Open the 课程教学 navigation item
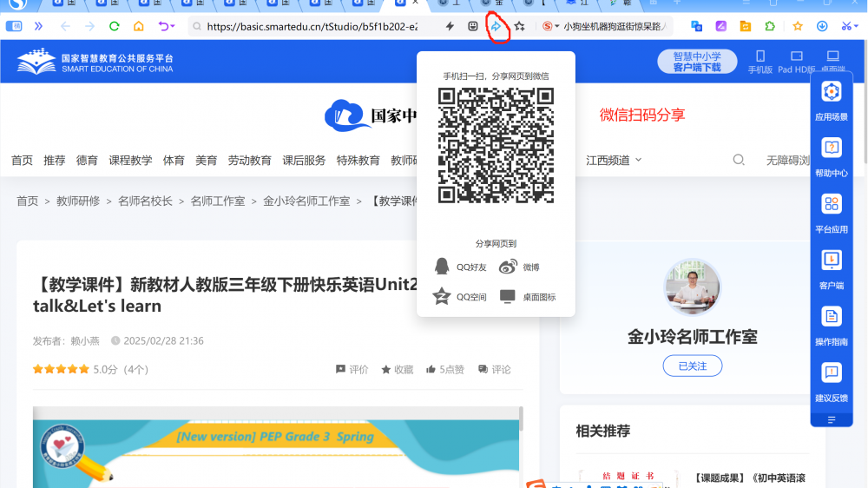 pyautogui.click(x=130, y=160)
